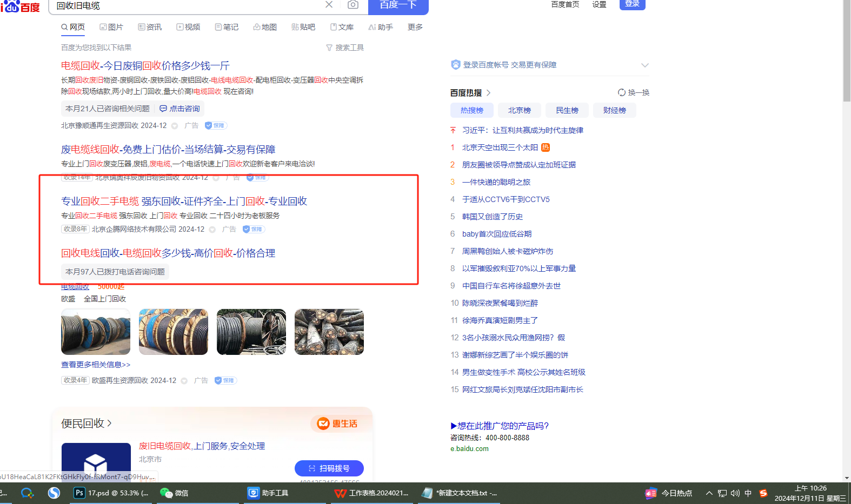
Task: Open Photoshop 17.psd from the taskbar
Action: (111, 493)
